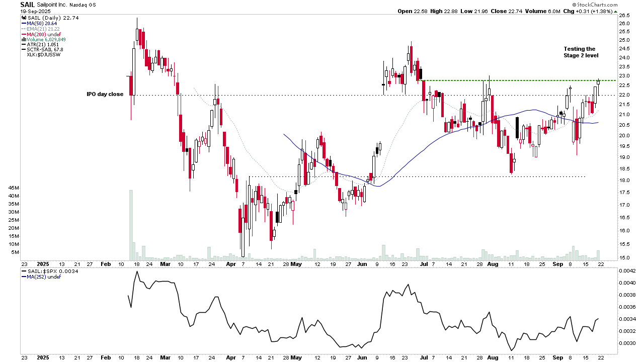Click the 0.0042 relative strength axis label

pos(627,271)
